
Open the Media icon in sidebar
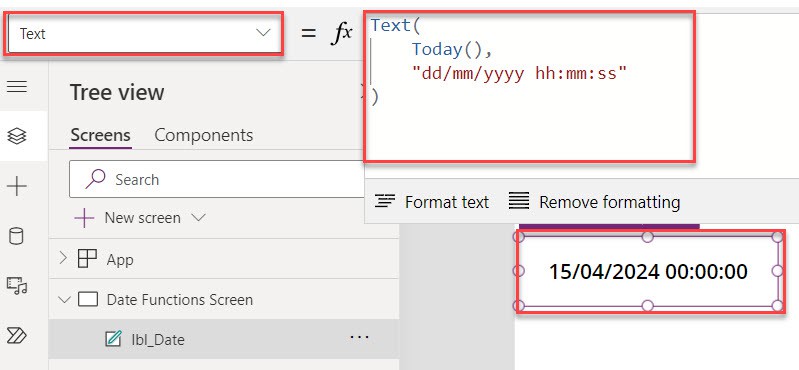pos(17,286)
